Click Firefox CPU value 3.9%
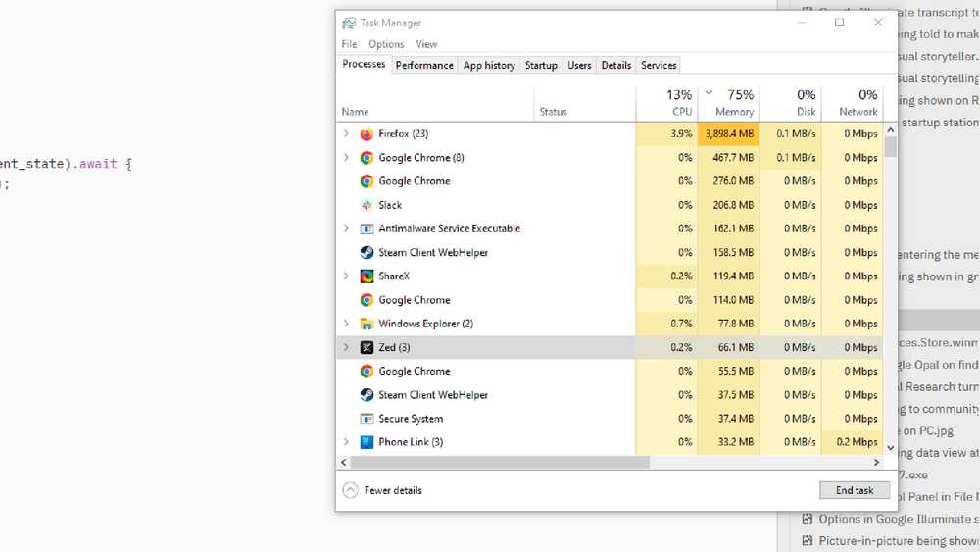Screen dimensions: 980x552 click(681, 133)
